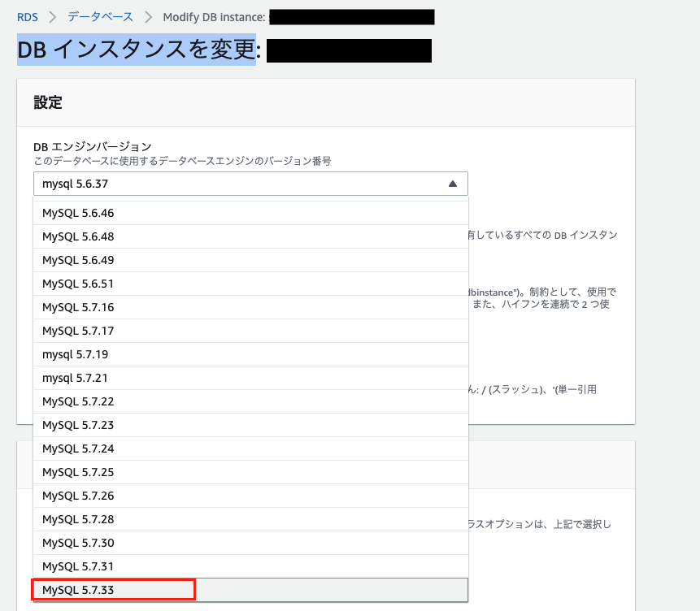The width and height of the screenshot is (700, 611).
Task: Pick MySQL 5.7.17 version
Action: point(250,331)
